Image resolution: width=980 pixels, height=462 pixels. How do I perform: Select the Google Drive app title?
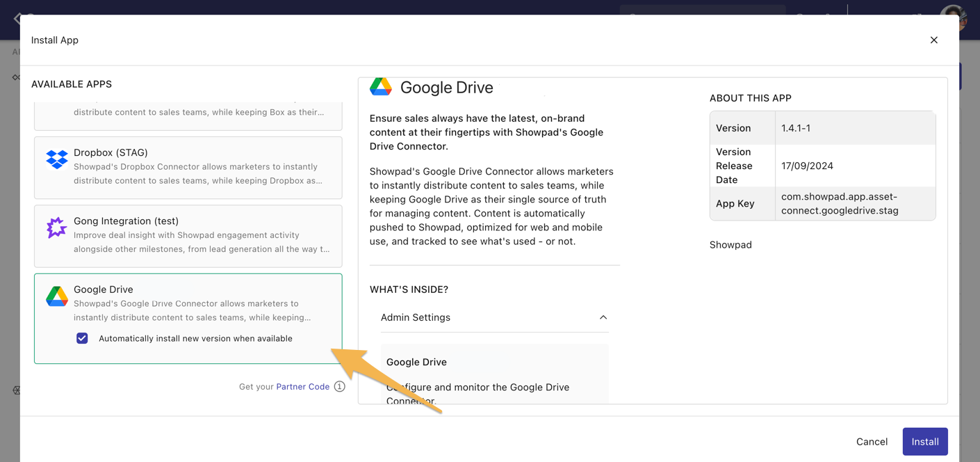[x=104, y=289]
